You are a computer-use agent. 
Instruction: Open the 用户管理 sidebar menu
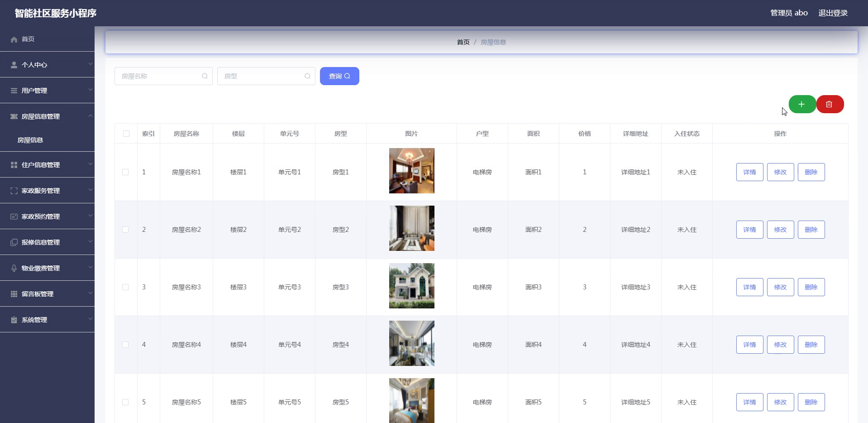[x=47, y=91]
